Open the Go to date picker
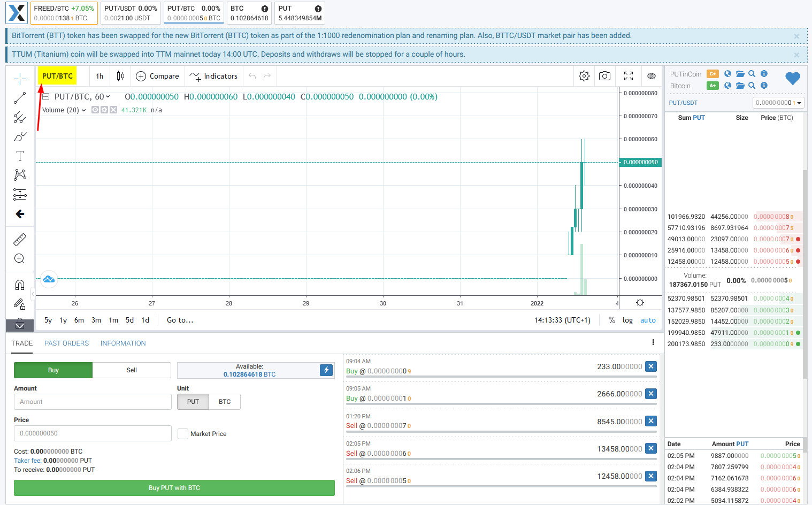This screenshot has width=812, height=505. [180, 320]
